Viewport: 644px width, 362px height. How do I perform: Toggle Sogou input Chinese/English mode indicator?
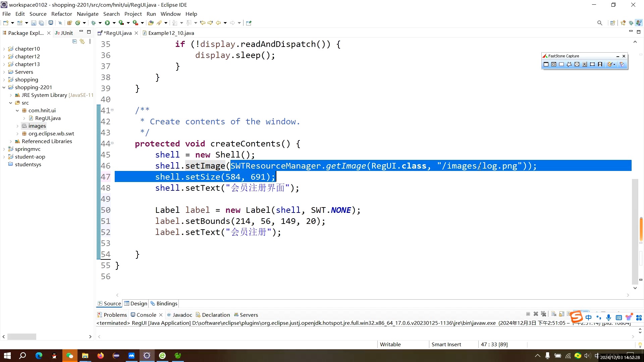coord(589,317)
